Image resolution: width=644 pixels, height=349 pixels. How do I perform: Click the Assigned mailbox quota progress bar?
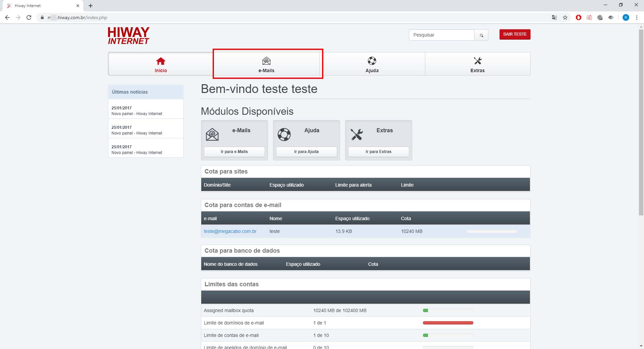pyautogui.click(x=448, y=310)
